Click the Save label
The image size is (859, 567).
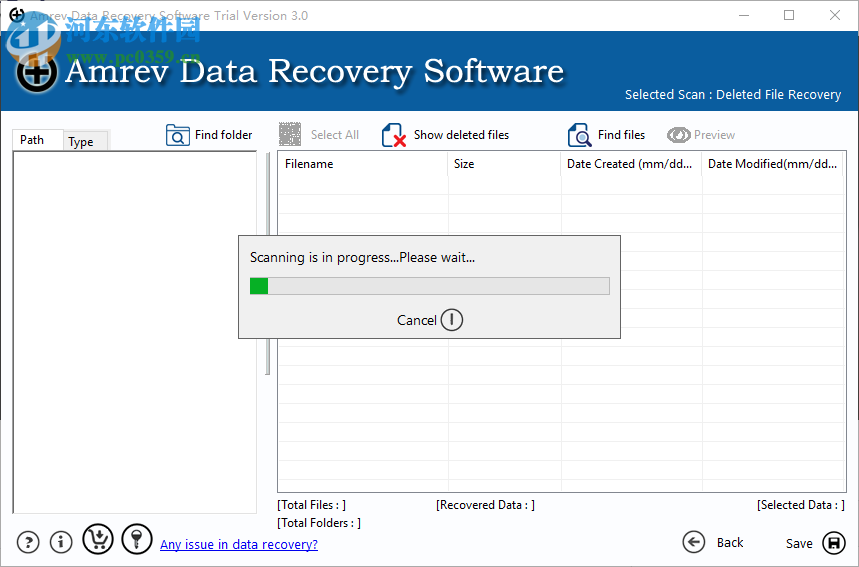(799, 543)
